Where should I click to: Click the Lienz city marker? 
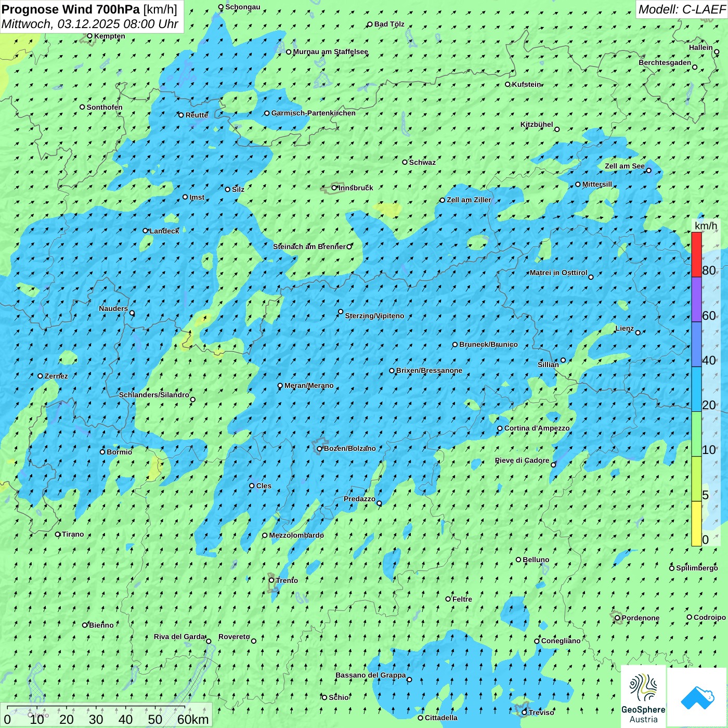638,333
